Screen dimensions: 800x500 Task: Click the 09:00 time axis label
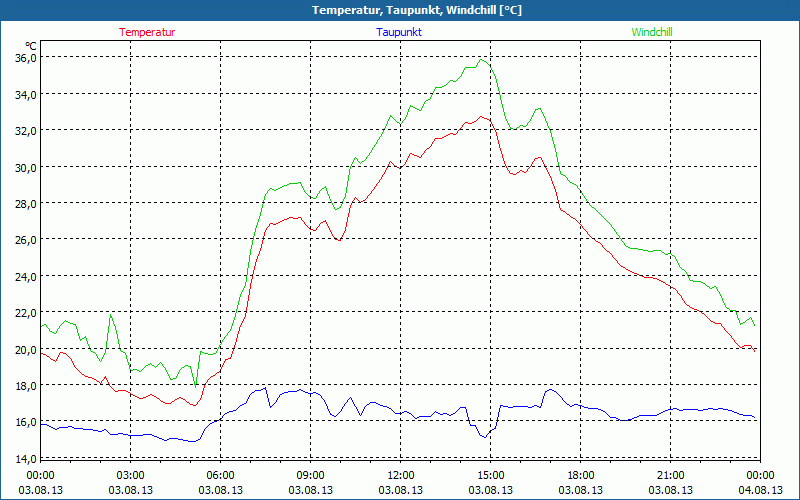[x=311, y=476]
